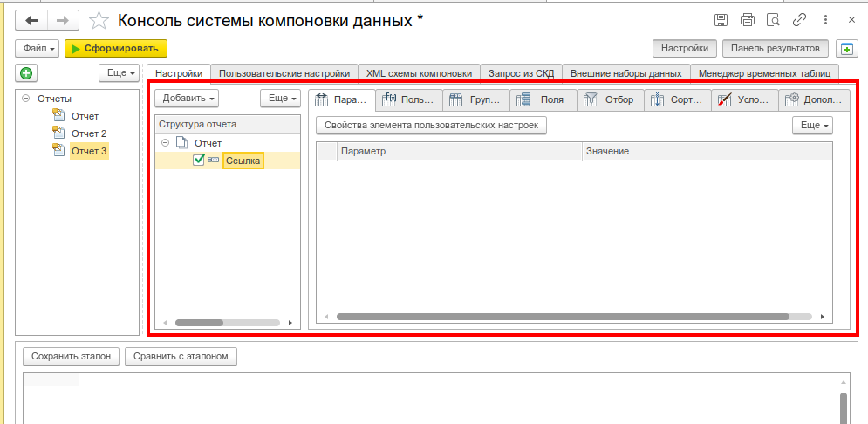Click the green plus window icon at top right

846,49
